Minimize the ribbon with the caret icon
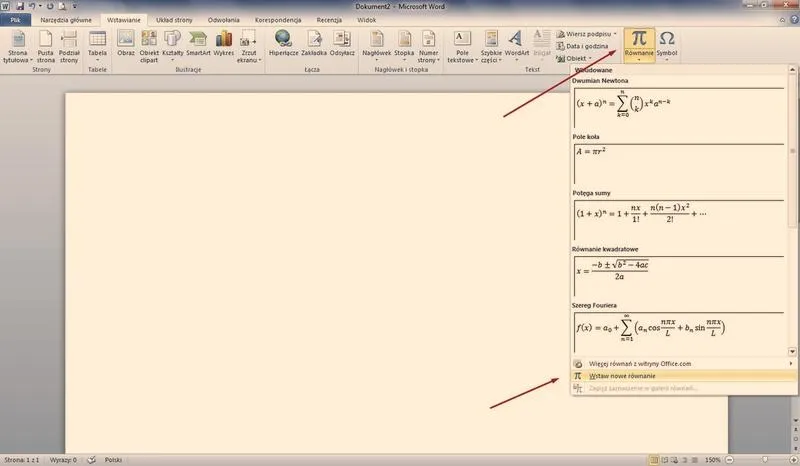This screenshot has height=466, width=800. pyautogui.click(x=783, y=20)
